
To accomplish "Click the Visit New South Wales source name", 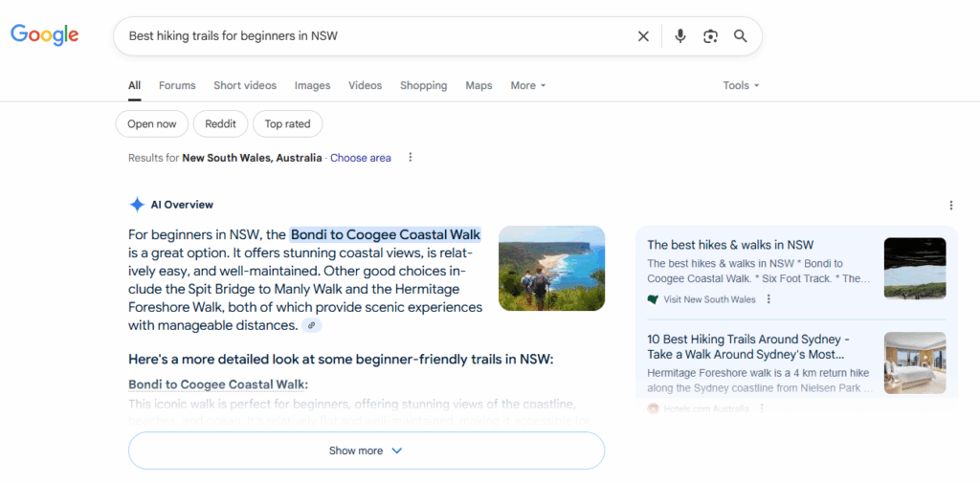I will 709,299.
